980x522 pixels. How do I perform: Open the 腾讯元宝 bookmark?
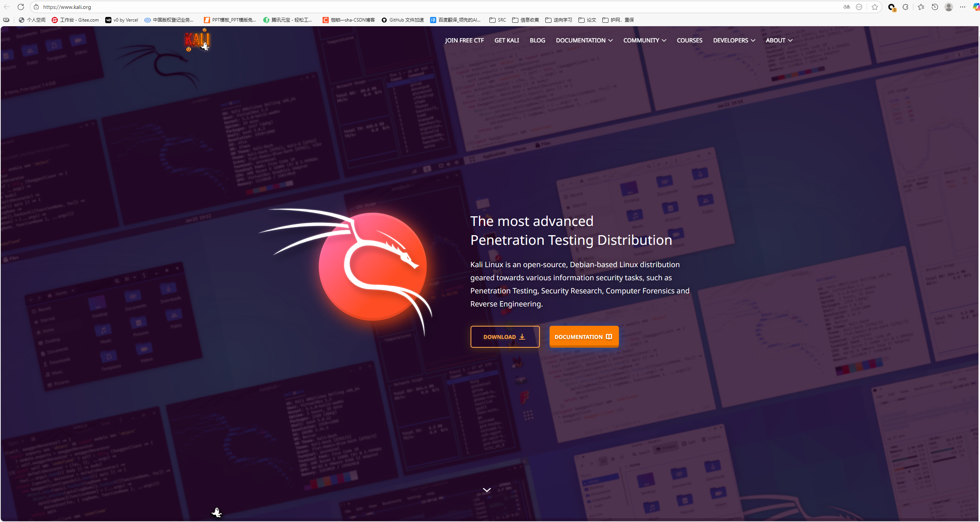tap(288, 20)
